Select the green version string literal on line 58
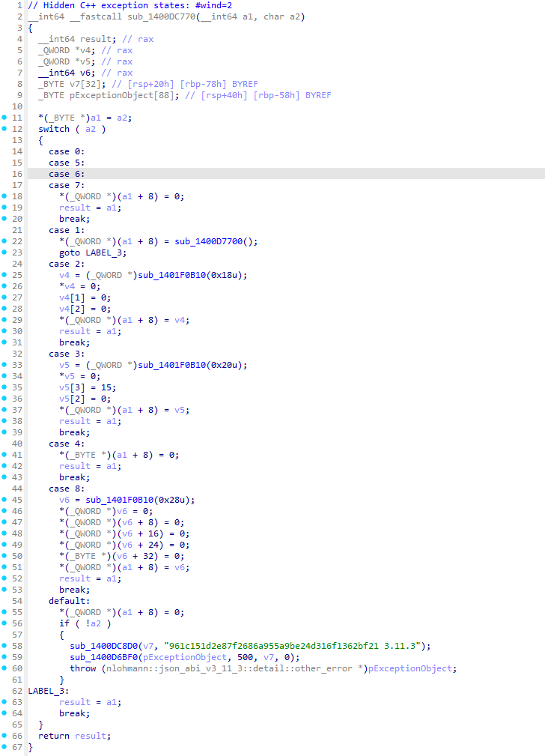Viewport: 545px width, 756px height. pyautogui.click(x=293, y=646)
